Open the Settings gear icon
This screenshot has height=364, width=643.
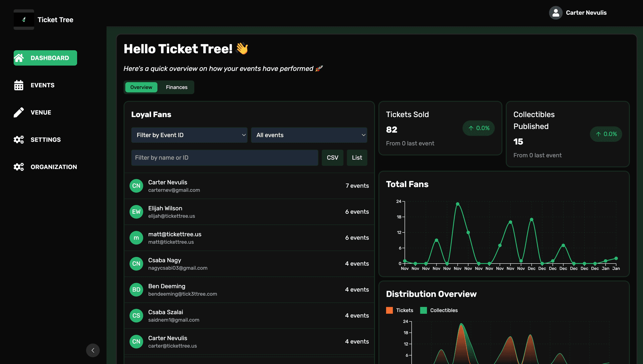coord(19,140)
